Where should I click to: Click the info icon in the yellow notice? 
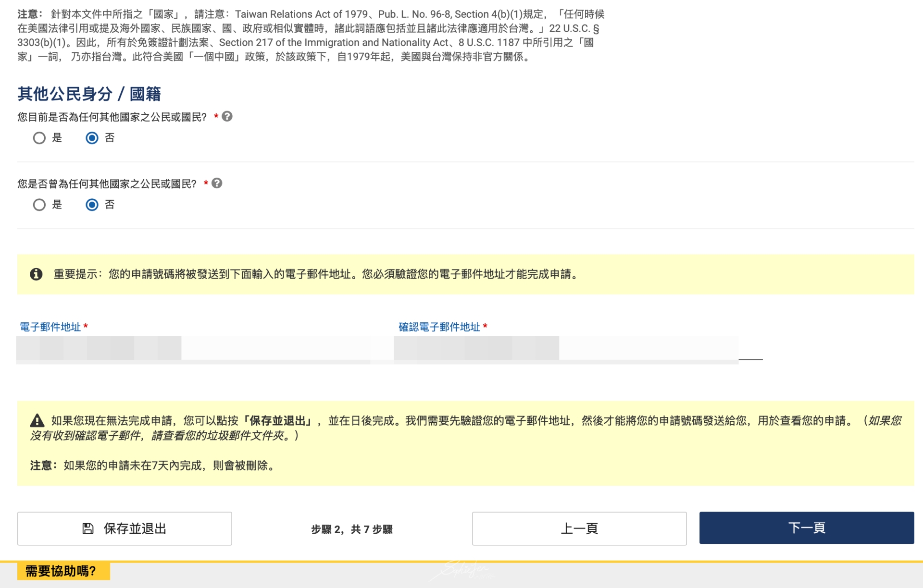36,274
